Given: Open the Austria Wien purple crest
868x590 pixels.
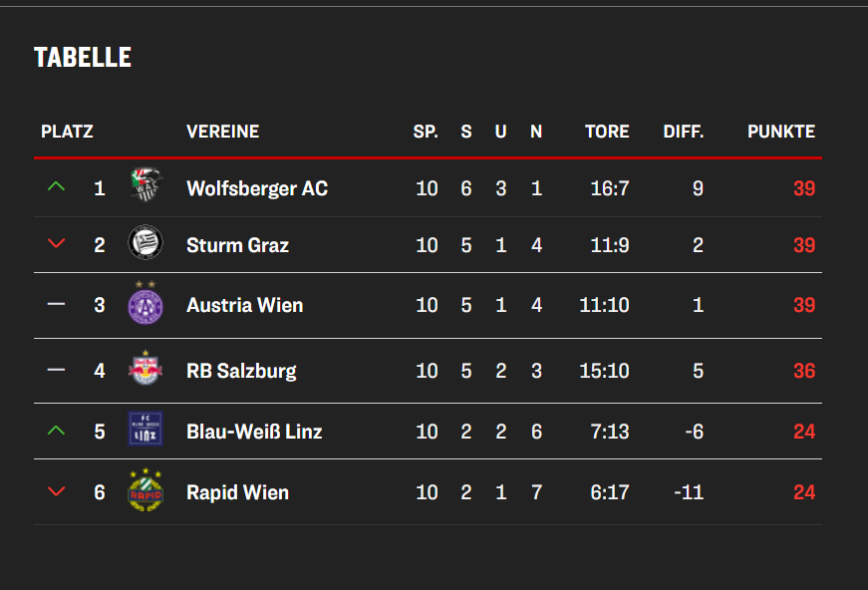Looking at the screenshot, I should tap(145, 303).
